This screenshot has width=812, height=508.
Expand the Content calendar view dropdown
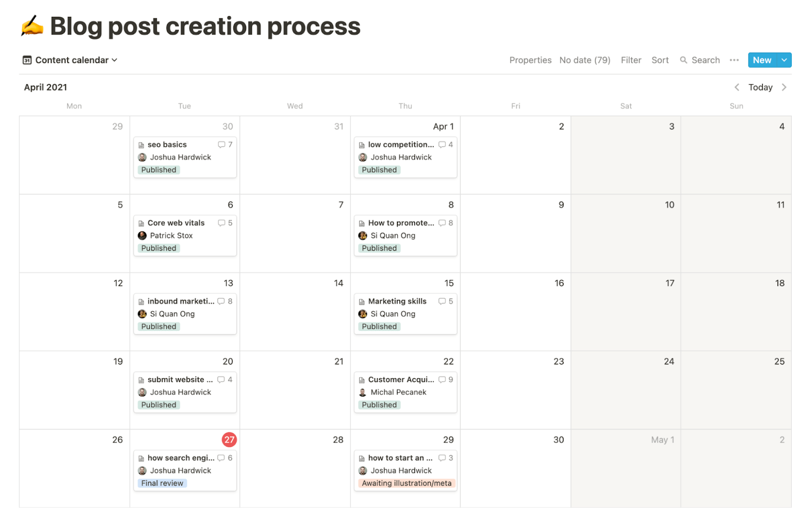click(x=115, y=60)
